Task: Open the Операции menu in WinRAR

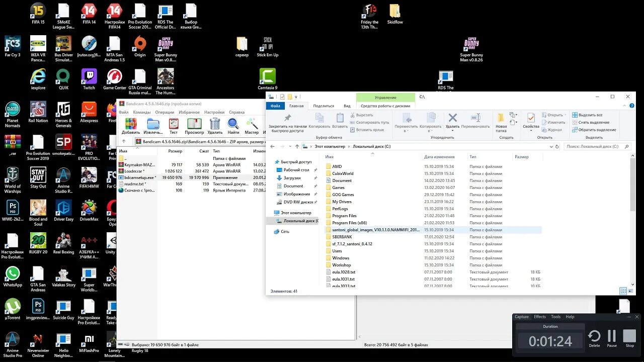Action: 165,112
